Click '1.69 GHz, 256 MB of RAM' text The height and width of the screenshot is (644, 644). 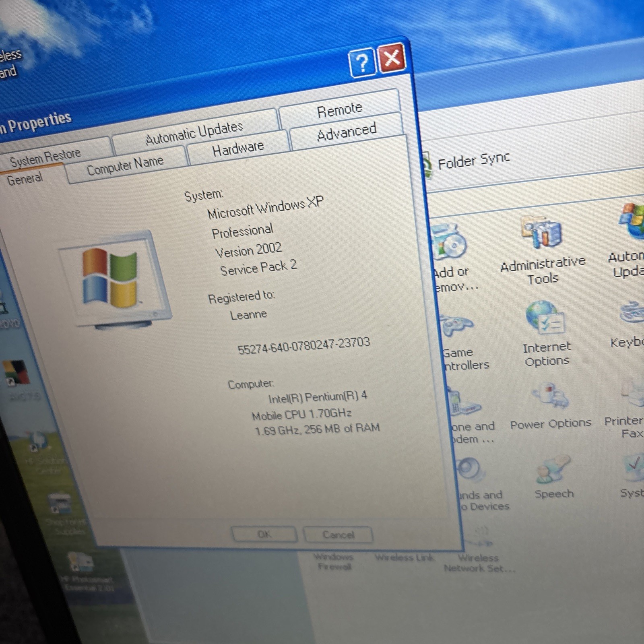[317, 429]
